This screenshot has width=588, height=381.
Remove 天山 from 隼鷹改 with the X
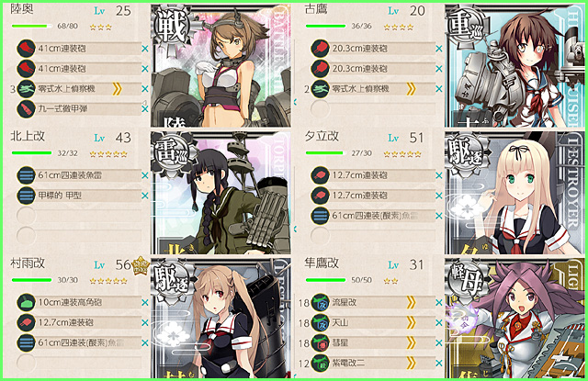tap(439, 322)
